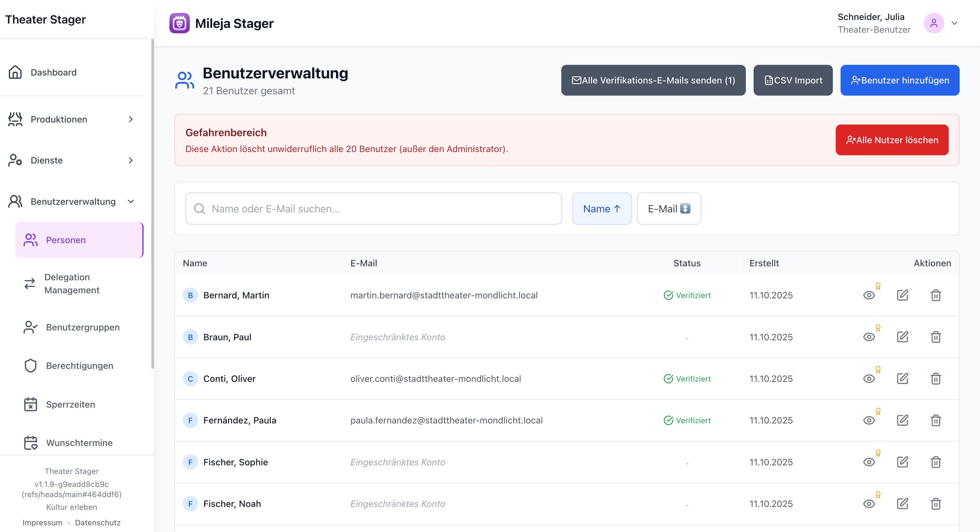Click edit icon for Fischer, Noah
980x532 pixels.
tap(903, 504)
